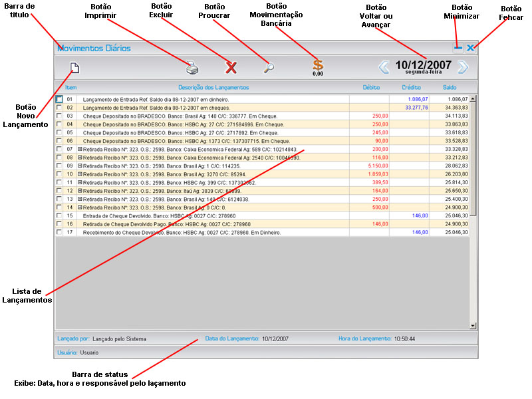Image resolution: width=532 pixels, height=399 pixels.
Task: Click the Print button printer icon
Action: pyautogui.click(x=192, y=66)
